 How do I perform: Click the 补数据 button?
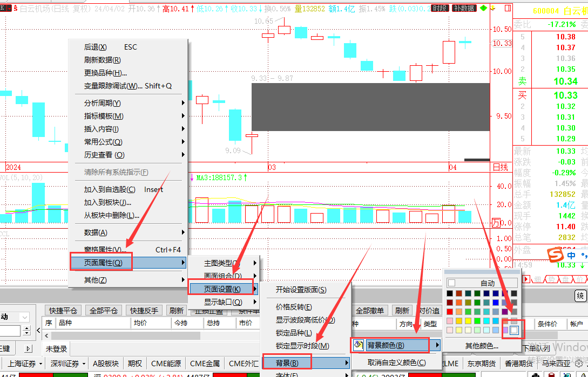click(464, 8)
